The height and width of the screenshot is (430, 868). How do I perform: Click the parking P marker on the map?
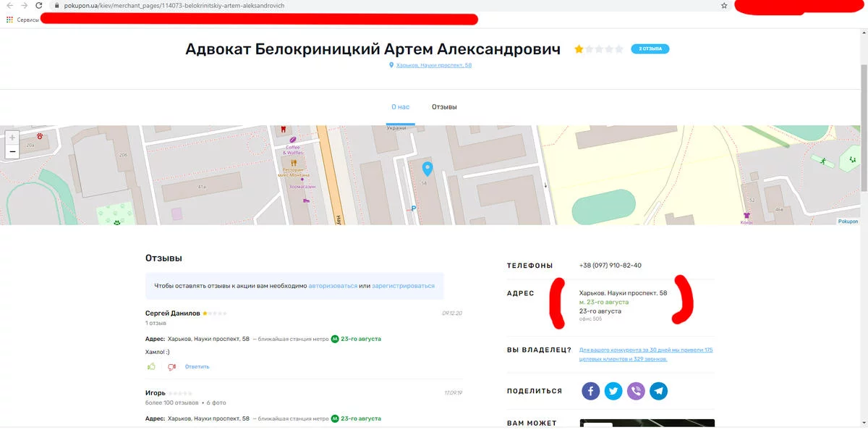pos(414,208)
